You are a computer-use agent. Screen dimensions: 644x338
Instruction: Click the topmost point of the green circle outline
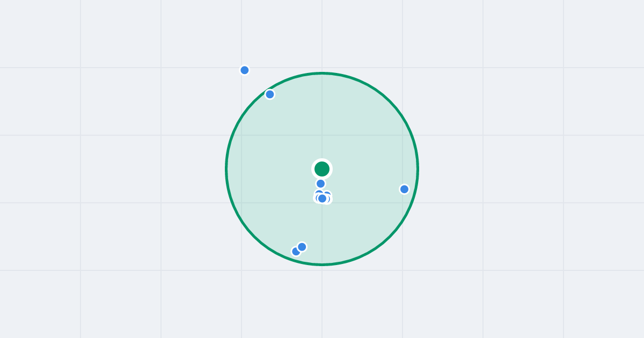[x=322, y=74]
